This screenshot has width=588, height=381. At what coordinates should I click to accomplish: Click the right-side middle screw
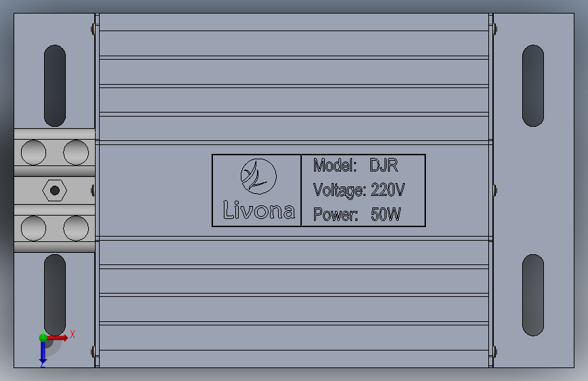(x=495, y=190)
